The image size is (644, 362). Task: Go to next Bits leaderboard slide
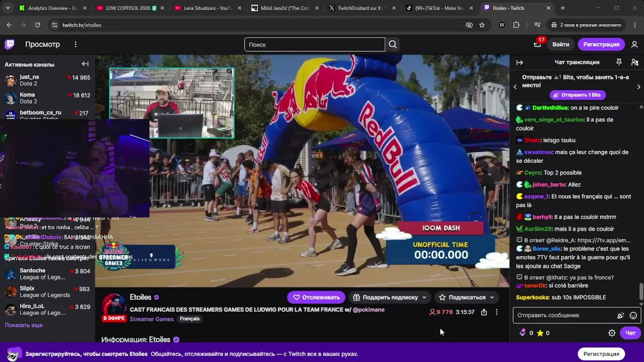coord(639,86)
